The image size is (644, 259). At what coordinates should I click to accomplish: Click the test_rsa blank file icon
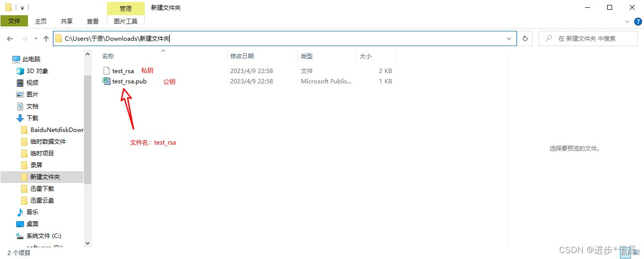point(107,71)
